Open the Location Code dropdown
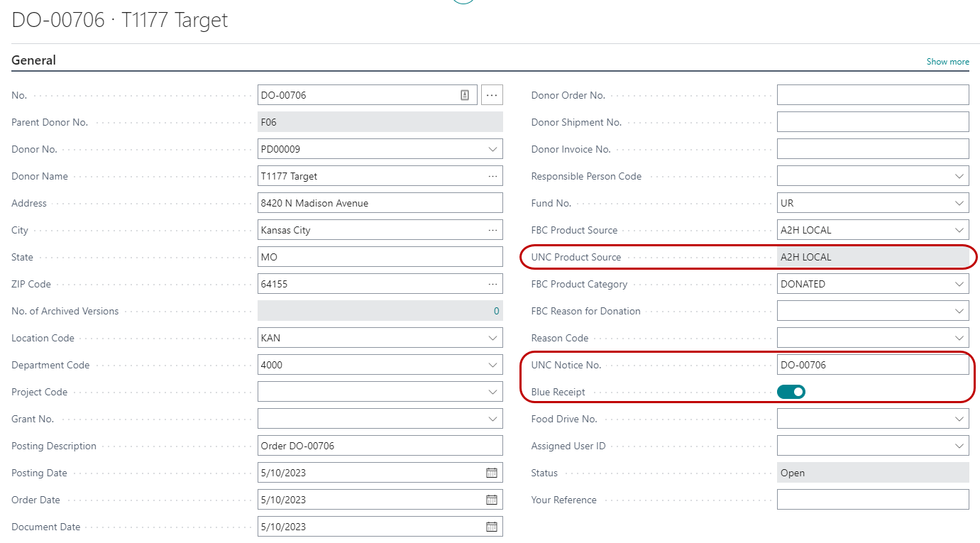 point(492,338)
